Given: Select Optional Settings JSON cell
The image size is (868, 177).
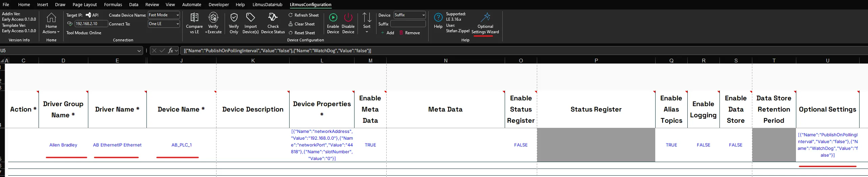Looking at the screenshot, I should [827, 145].
